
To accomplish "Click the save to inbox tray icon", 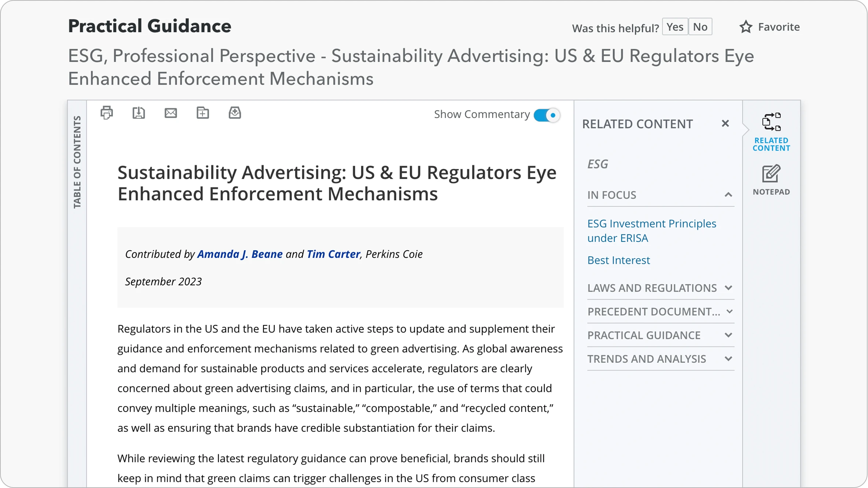I will click(235, 113).
